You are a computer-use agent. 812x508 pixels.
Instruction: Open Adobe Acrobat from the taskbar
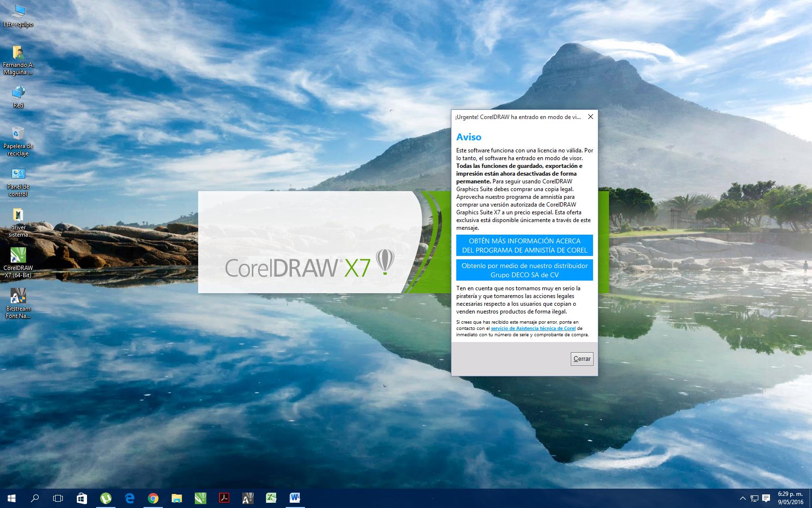pos(224,498)
